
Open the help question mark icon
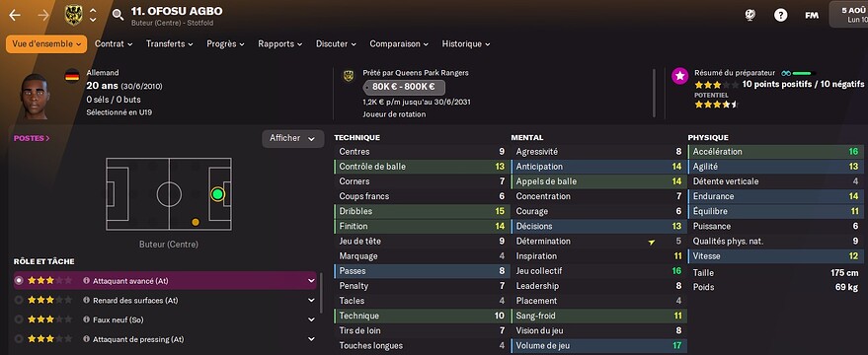click(x=780, y=15)
